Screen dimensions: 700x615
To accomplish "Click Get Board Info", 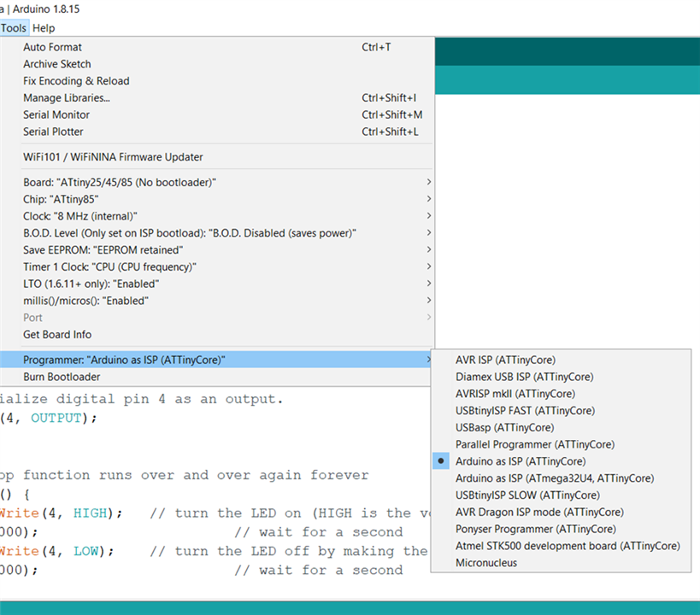I will (x=57, y=334).
